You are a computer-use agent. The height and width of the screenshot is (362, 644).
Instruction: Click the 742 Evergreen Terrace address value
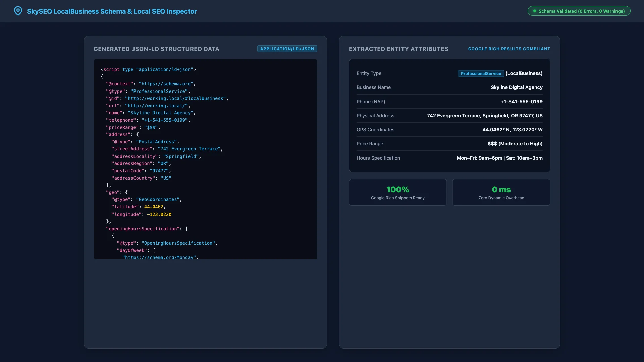(x=485, y=116)
